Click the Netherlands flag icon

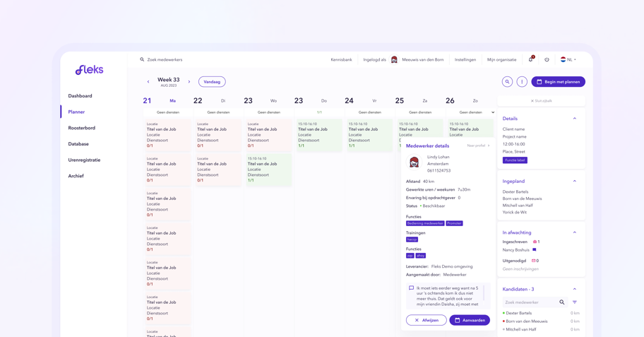point(563,59)
